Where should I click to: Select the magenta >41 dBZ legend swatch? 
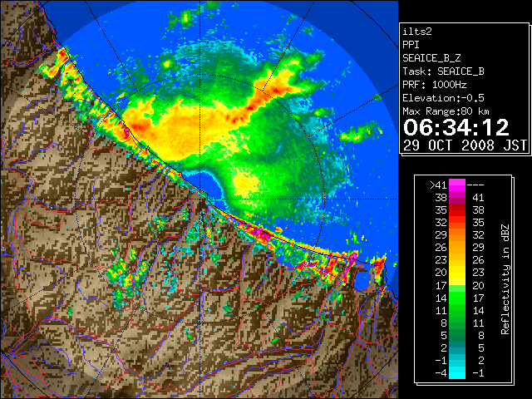point(457,185)
